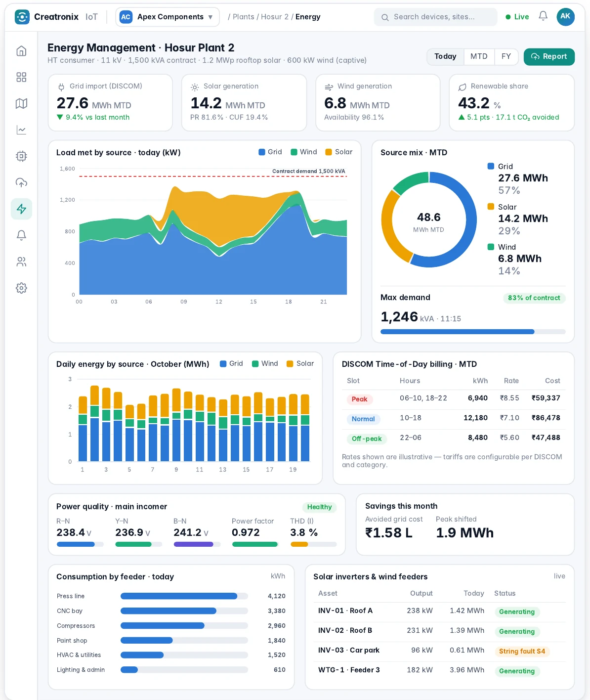Click the 48.6 MWh MTD donut center
590x700 pixels.
pos(428,222)
